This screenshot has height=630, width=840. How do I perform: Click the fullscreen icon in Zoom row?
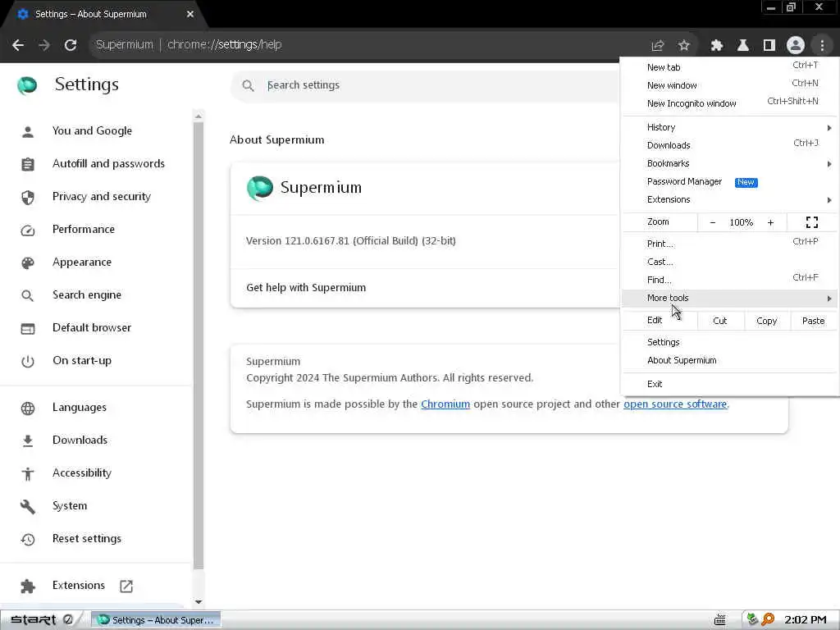point(812,222)
